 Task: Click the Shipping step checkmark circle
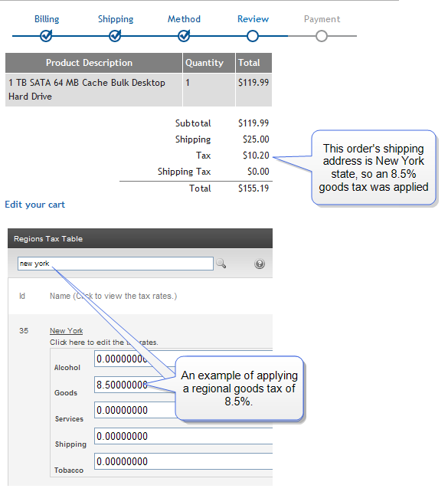pos(115,36)
